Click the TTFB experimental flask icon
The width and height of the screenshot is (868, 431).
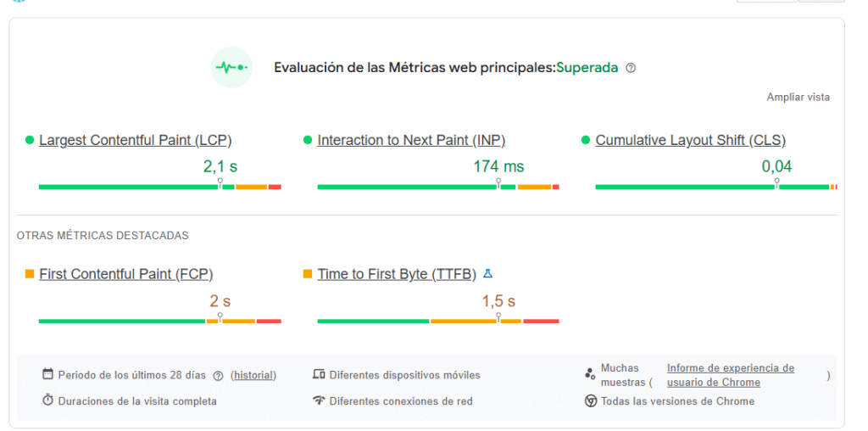pos(487,274)
